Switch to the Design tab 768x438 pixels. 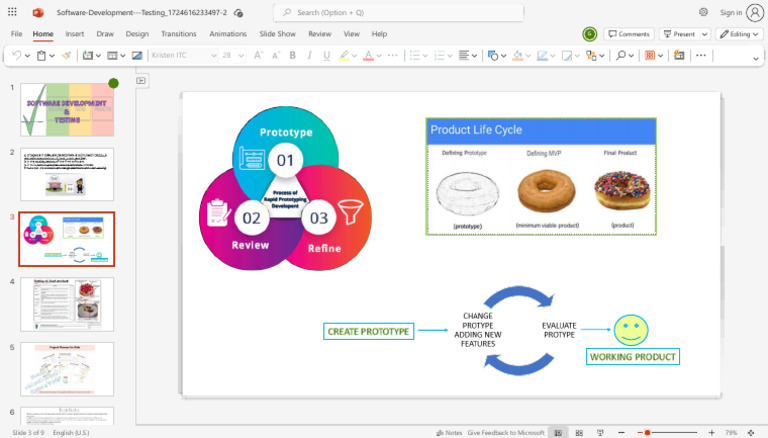click(137, 34)
